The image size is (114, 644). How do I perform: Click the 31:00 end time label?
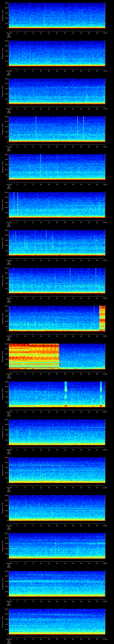point(105,639)
